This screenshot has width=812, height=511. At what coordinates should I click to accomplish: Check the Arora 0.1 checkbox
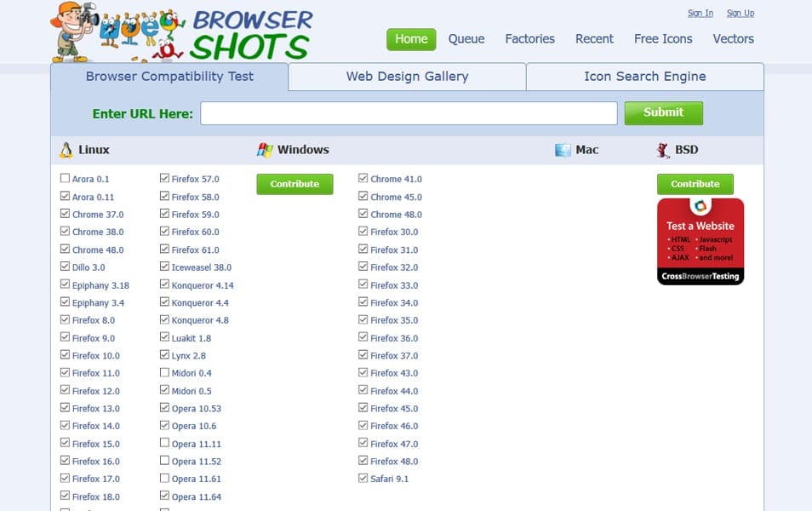pos(65,178)
